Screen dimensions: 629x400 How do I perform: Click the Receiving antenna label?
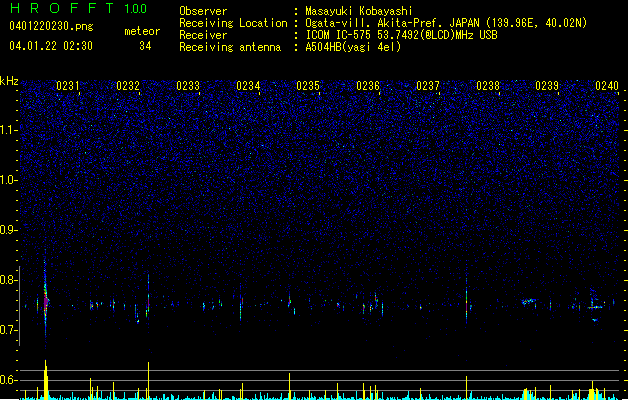230,47
